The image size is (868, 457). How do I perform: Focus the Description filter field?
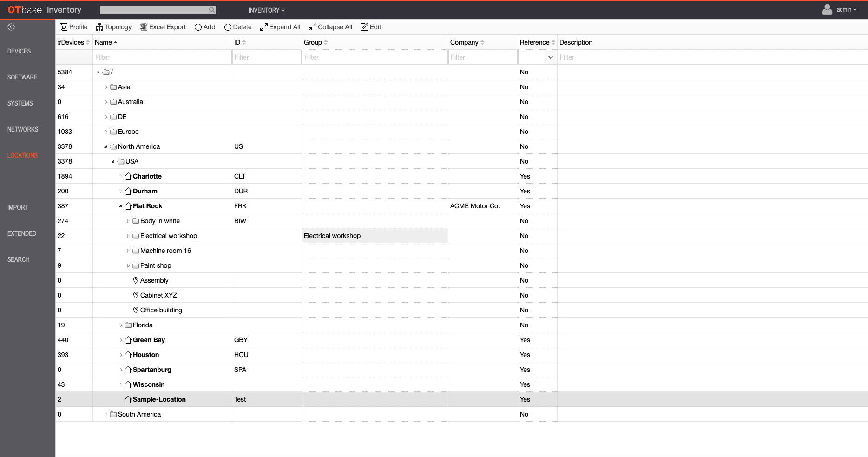point(712,57)
